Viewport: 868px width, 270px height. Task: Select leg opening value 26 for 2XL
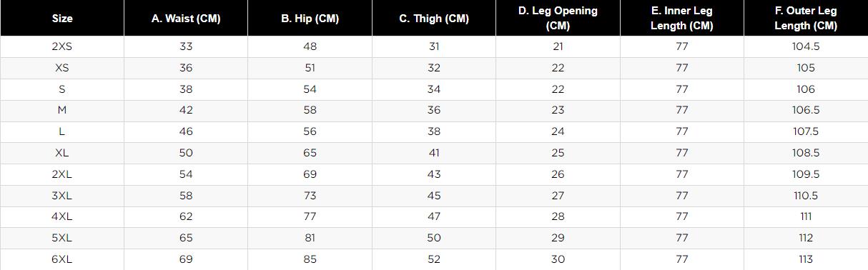click(558, 174)
